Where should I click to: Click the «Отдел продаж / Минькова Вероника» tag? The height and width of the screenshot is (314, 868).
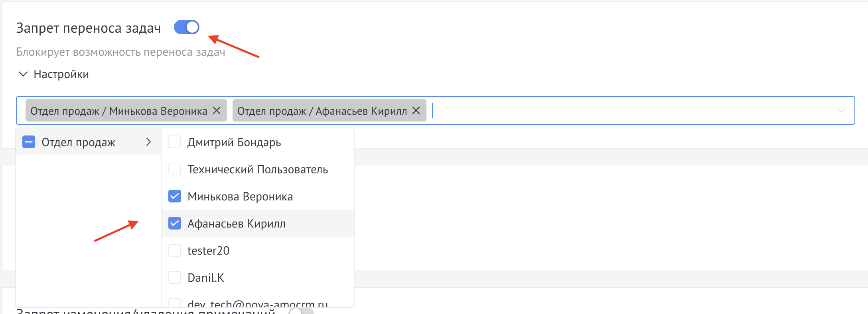click(x=120, y=111)
